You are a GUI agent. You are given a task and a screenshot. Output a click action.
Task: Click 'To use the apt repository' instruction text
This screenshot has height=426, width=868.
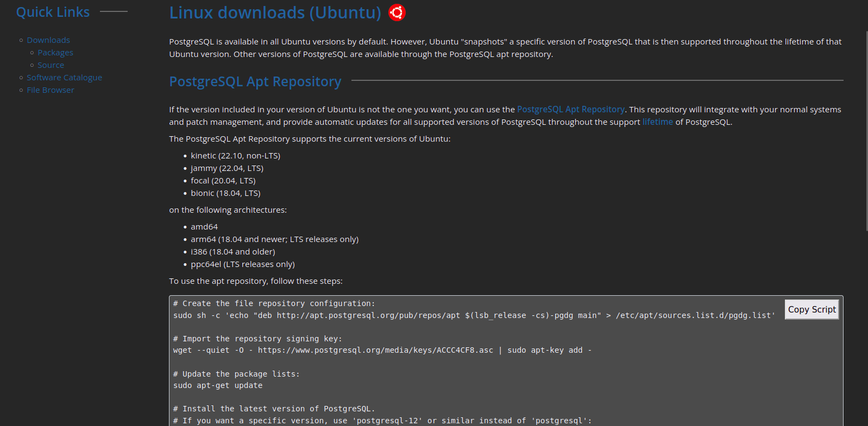(256, 281)
